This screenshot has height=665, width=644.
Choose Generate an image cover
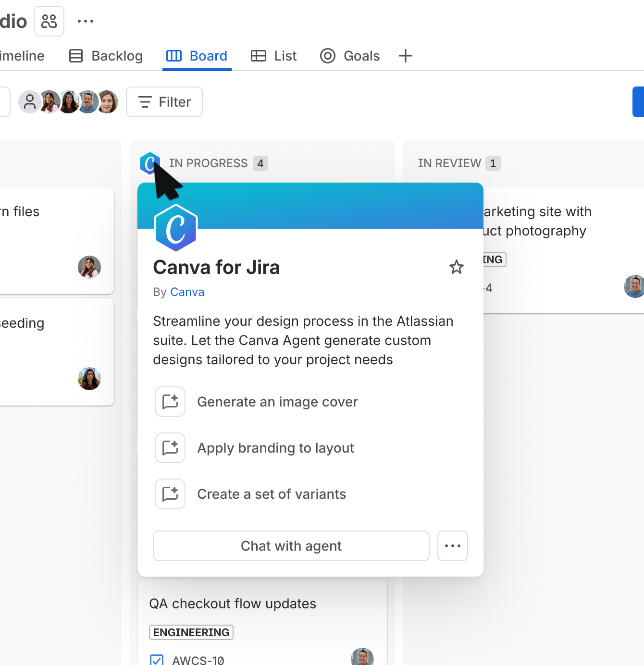pos(257,402)
